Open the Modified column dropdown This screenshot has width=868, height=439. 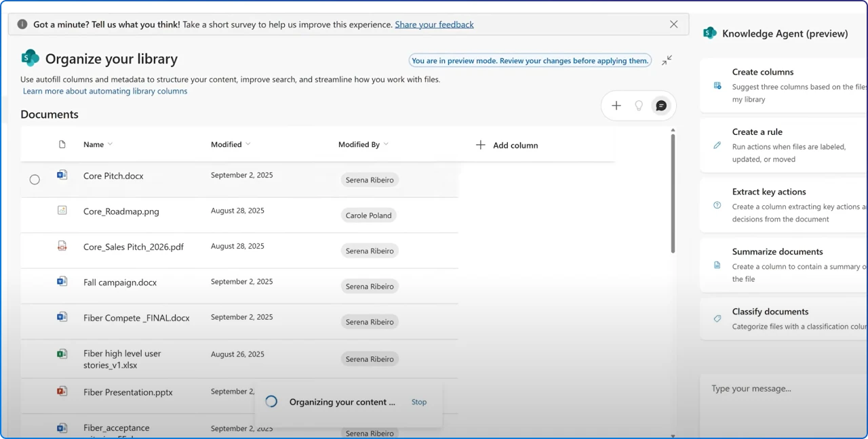(231, 144)
